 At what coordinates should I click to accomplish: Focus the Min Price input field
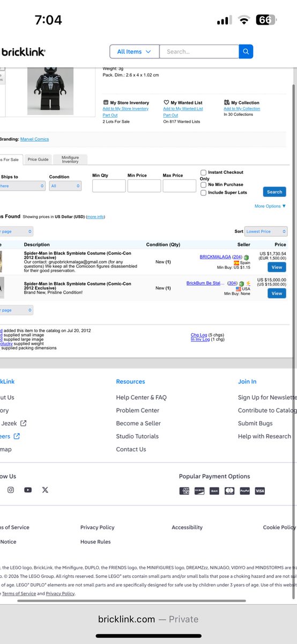pyautogui.click(x=144, y=186)
